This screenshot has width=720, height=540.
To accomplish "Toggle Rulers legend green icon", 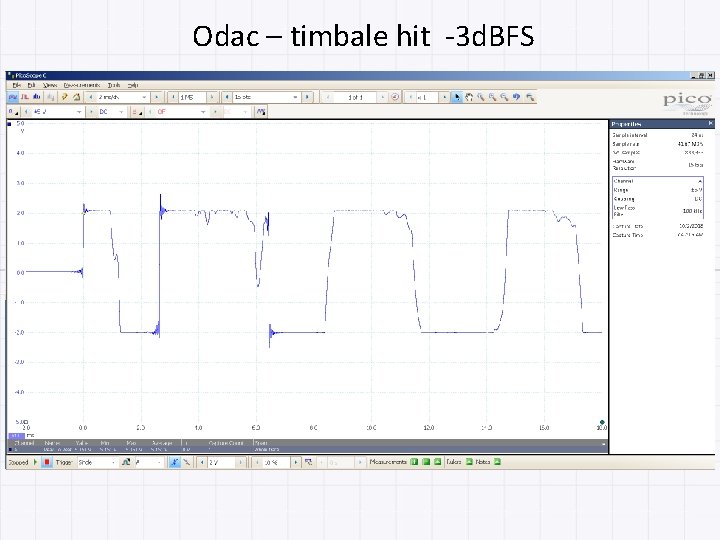I will pos(469,461).
